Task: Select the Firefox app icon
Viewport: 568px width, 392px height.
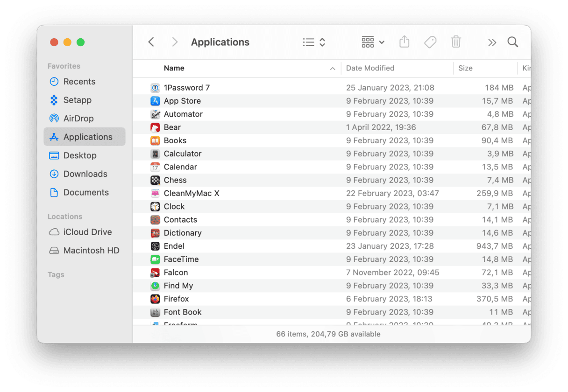Action: pyautogui.click(x=155, y=299)
